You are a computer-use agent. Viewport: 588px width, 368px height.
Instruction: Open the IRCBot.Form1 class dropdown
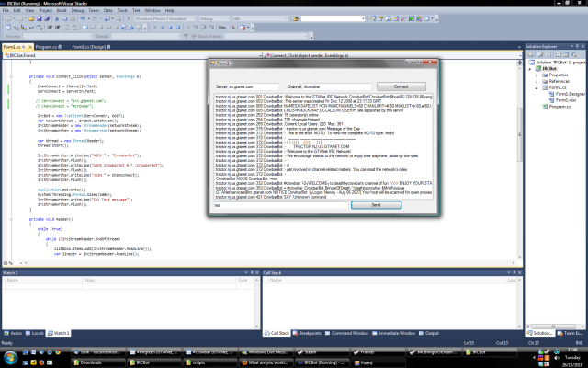tap(132, 55)
